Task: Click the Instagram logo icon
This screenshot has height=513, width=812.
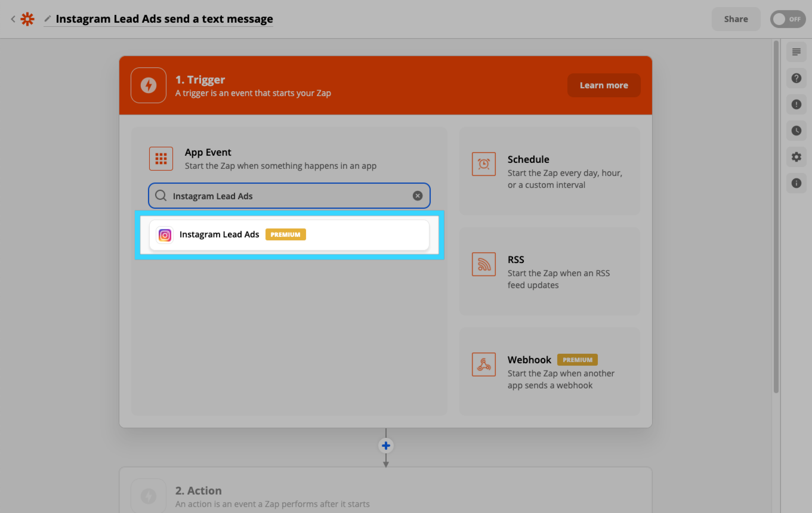Action: tap(165, 235)
